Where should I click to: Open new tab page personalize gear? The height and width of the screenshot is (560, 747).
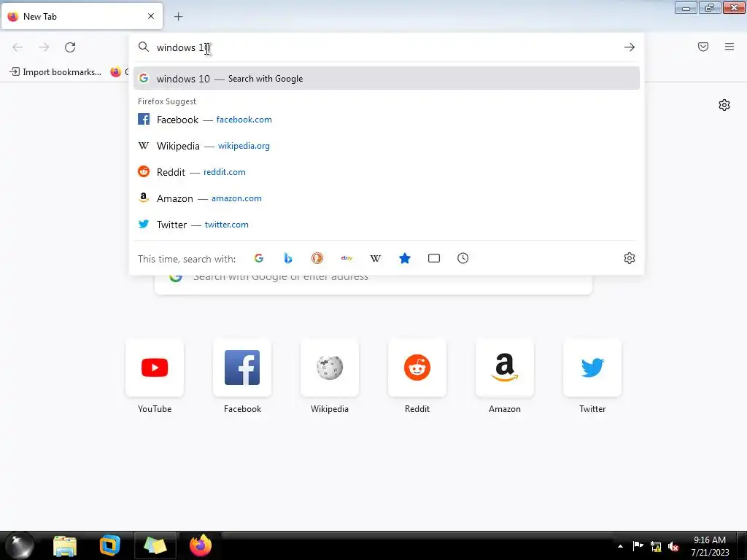[724, 105]
